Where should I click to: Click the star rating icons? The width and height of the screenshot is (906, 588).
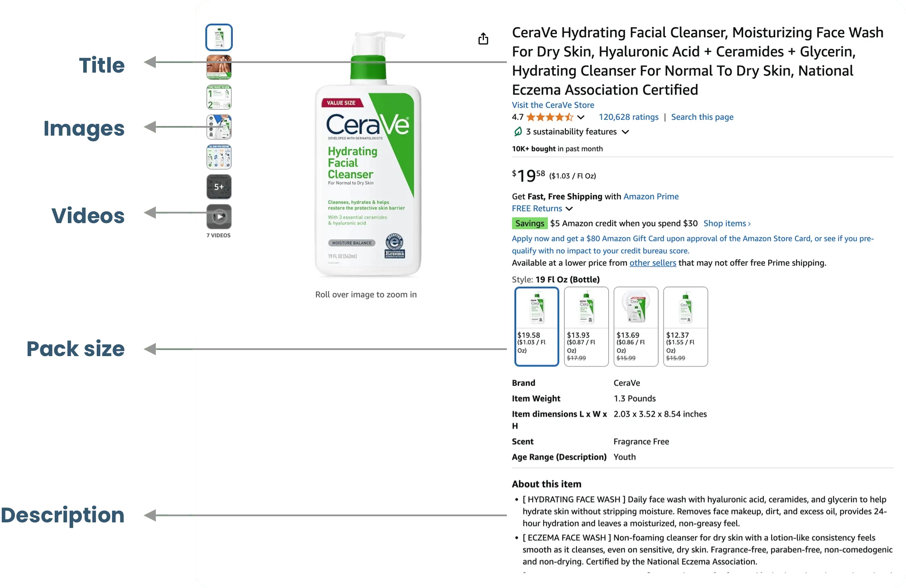(x=550, y=117)
